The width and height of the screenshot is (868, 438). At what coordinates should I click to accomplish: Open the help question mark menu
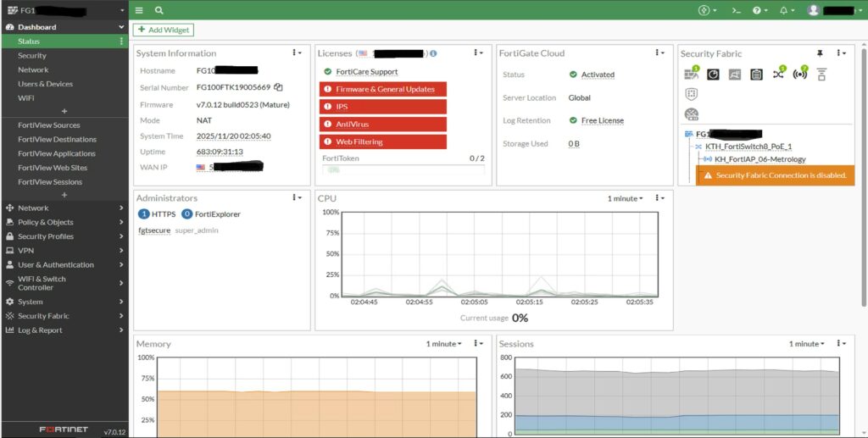(x=759, y=10)
